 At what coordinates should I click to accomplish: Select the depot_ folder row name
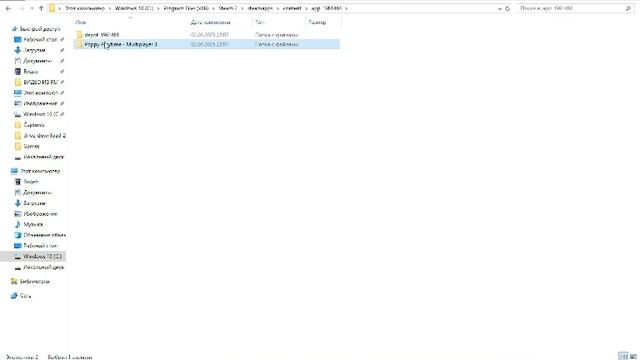[102, 35]
